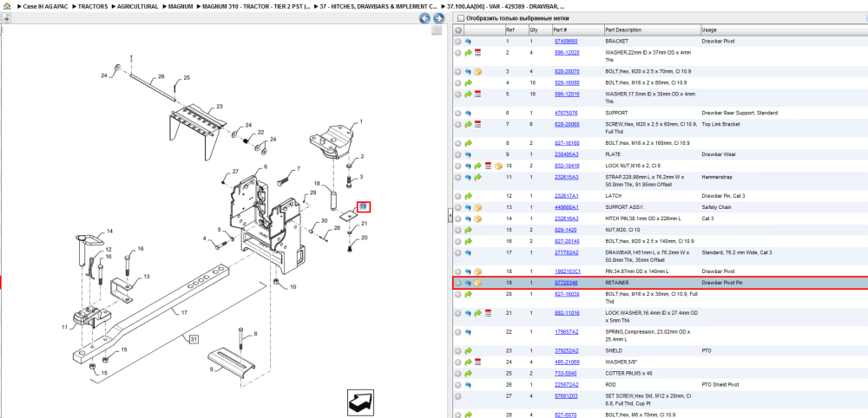
Task: Click the 'Drawbar Rear Support, Standard' usage text
Action: (x=740, y=113)
